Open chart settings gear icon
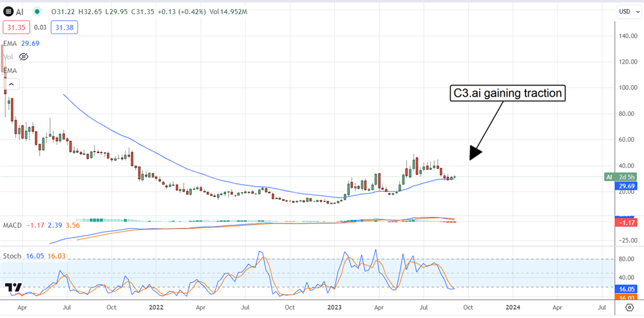Image resolution: width=644 pixels, height=318 pixels. tap(629, 307)
